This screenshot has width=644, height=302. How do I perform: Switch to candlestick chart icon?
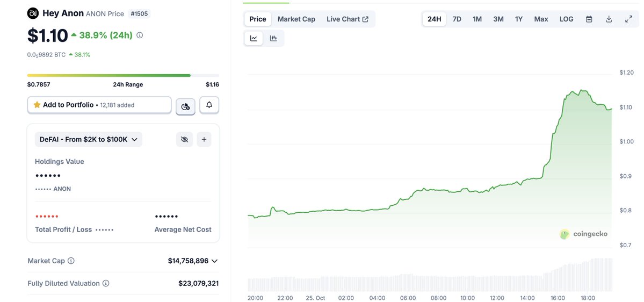click(x=273, y=38)
